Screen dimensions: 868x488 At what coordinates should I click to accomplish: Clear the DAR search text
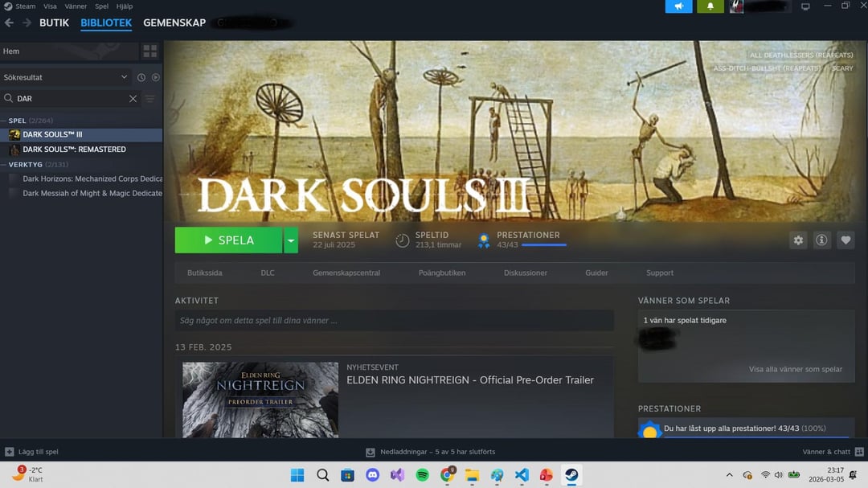coord(133,99)
